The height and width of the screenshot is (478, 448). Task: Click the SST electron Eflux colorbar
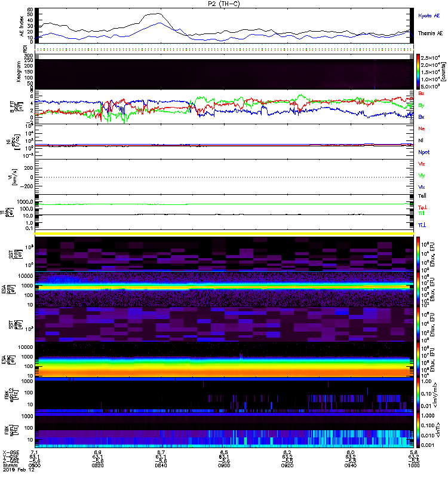coord(418,324)
